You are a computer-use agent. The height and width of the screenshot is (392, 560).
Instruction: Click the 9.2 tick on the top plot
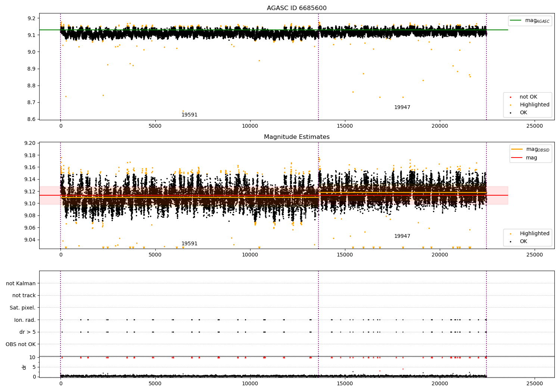(x=32, y=18)
